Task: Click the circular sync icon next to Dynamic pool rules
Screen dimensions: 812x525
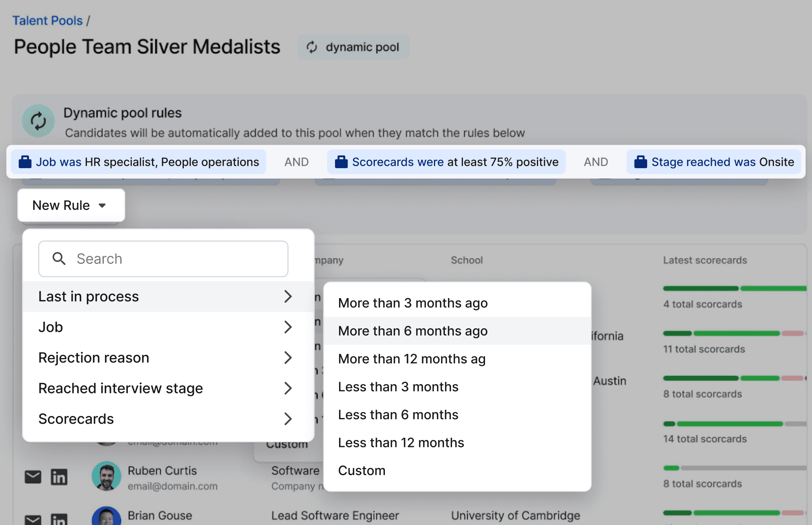Action: pyautogui.click(x=39, y=121)
